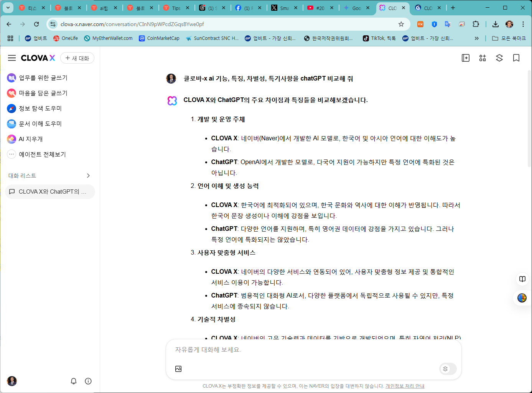Open the tab search dropdown arrow

click(x=8, y=8)
